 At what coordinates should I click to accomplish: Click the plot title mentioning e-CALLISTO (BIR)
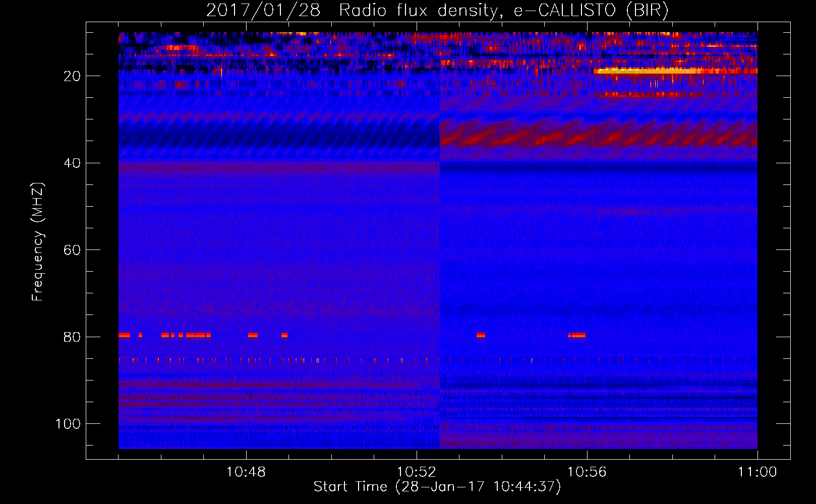point(437,11)
